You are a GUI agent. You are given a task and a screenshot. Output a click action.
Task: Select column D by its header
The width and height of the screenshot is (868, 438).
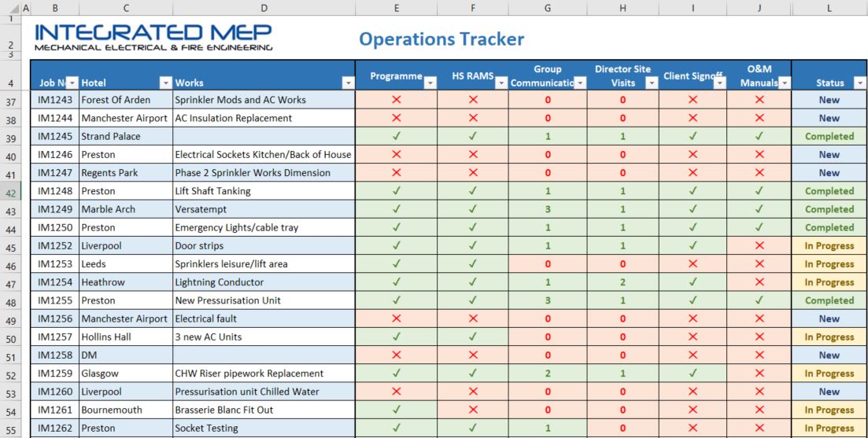264,8
